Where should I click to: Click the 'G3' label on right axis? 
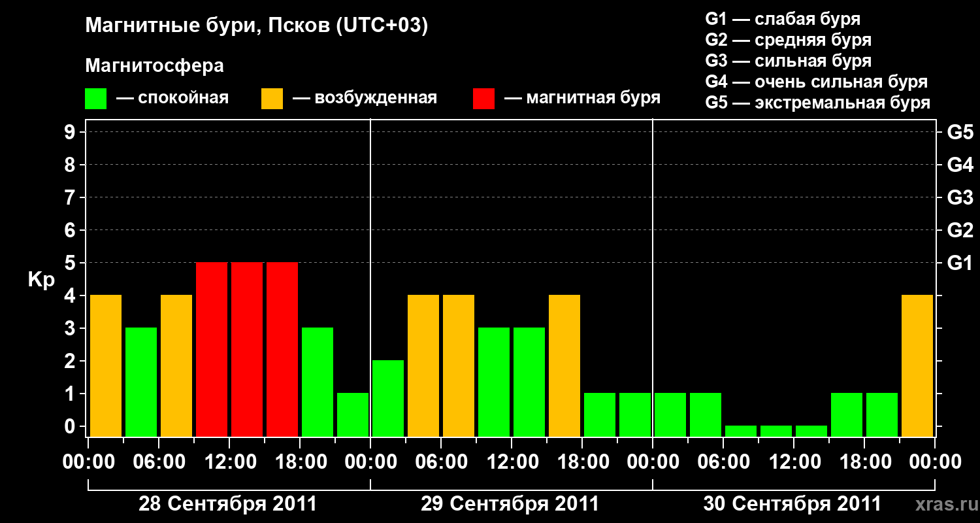(x=960, y=198)
